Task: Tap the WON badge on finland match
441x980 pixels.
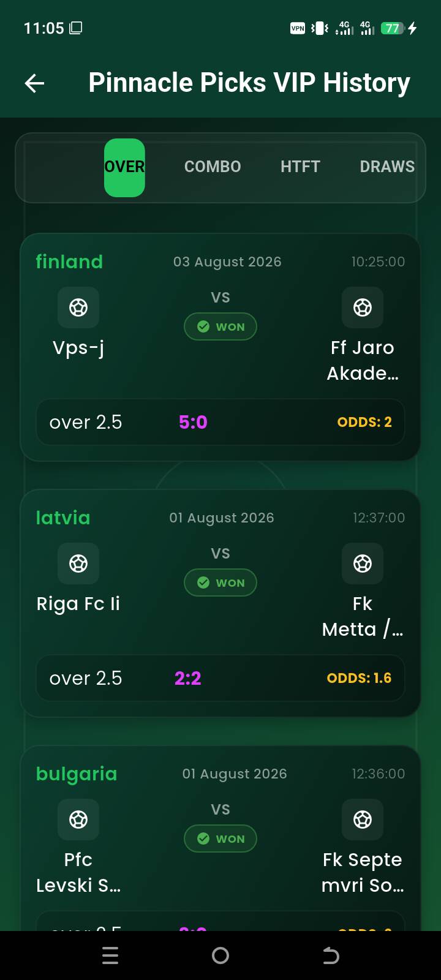Action: 221,326
